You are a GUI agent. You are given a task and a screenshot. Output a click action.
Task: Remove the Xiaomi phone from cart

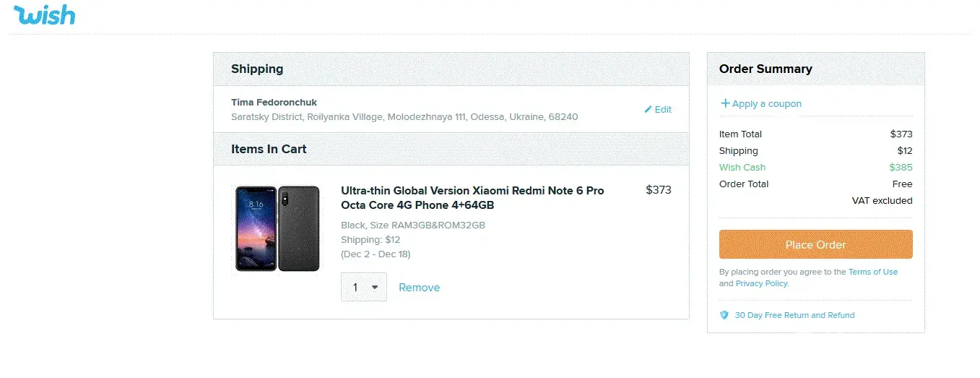tap(419, 288)
